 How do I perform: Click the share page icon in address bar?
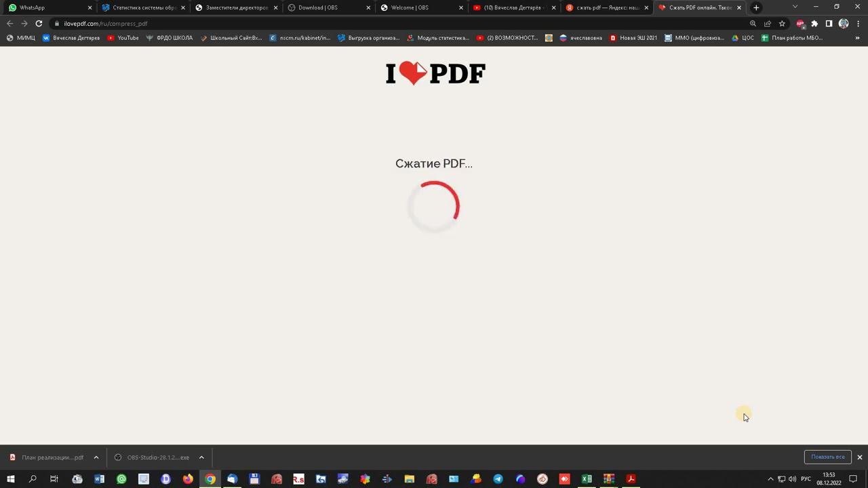[x=768, y=24]
